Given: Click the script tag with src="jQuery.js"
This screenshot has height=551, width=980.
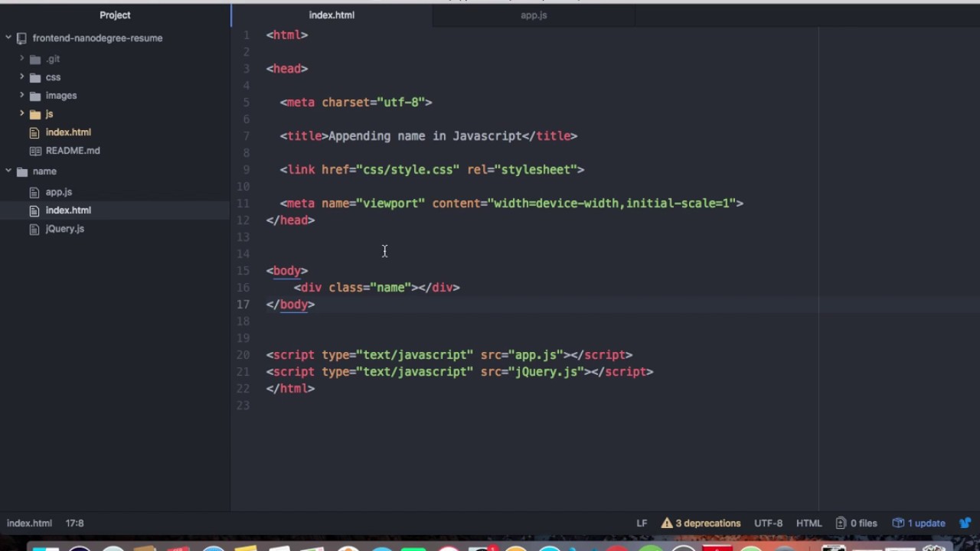Looking at the screenshot, I should pyautogui.click(x=459, y=372).
